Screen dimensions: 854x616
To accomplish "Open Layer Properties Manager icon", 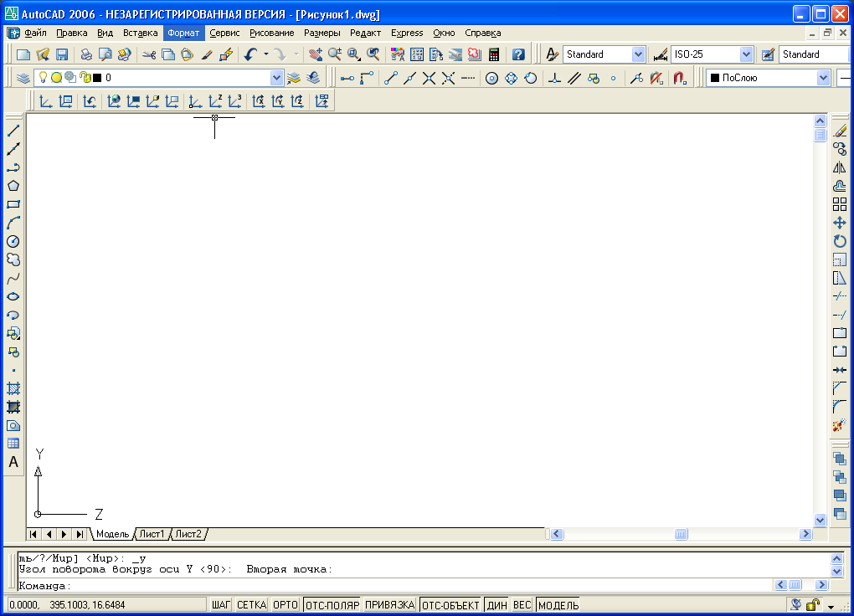I will coord(23,78).
